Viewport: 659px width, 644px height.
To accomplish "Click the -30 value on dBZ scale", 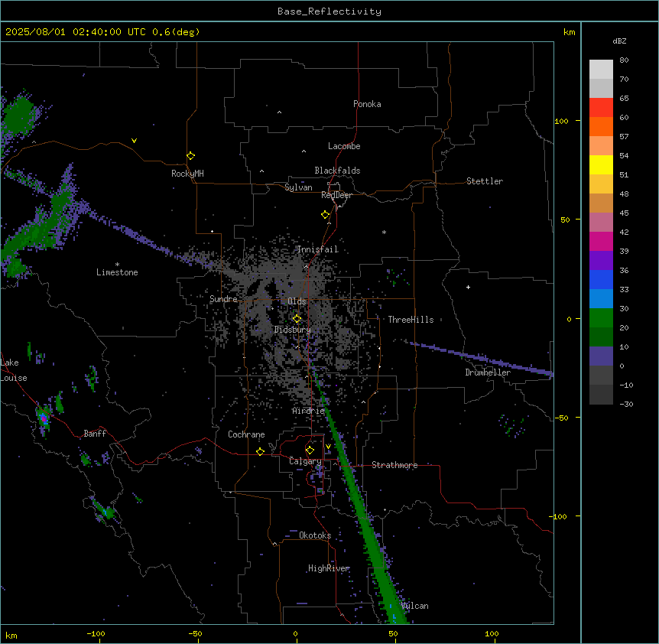I will point(626,404).
